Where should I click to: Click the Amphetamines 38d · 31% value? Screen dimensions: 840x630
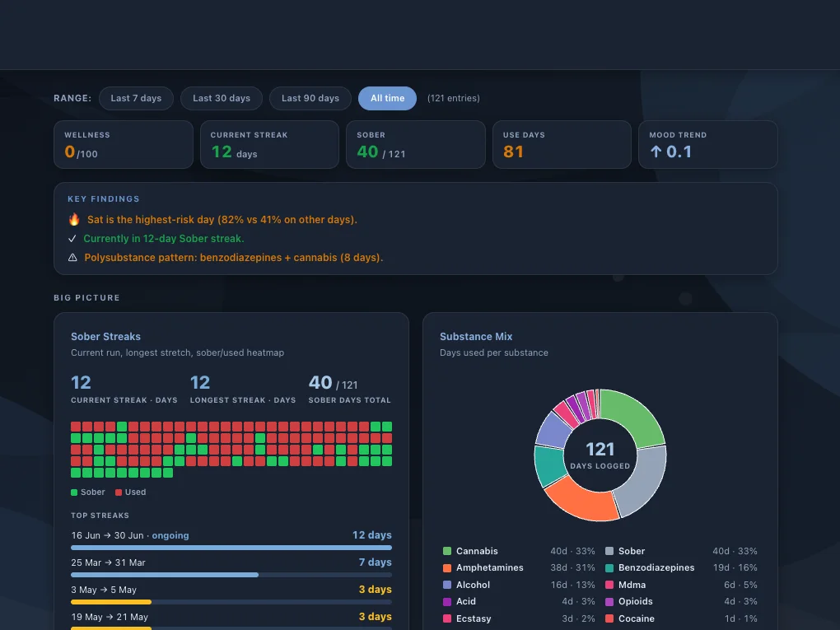[572, 568]
